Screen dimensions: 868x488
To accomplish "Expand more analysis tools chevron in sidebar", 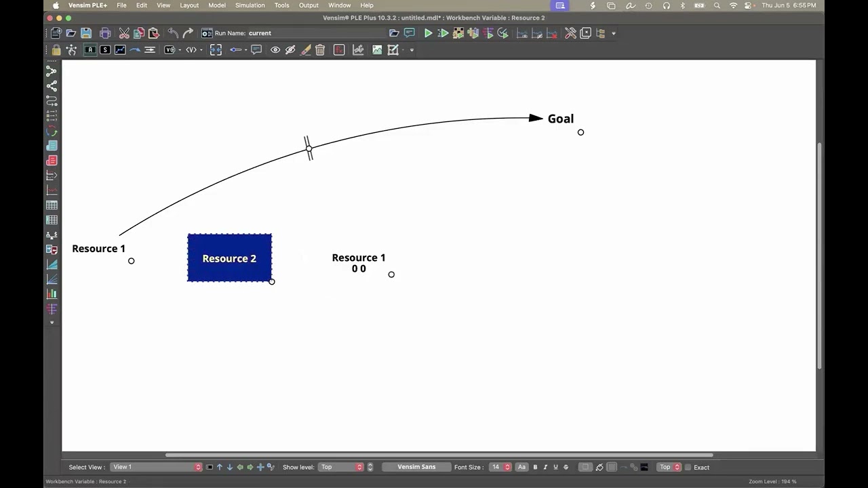I will (x=52, y=323).
